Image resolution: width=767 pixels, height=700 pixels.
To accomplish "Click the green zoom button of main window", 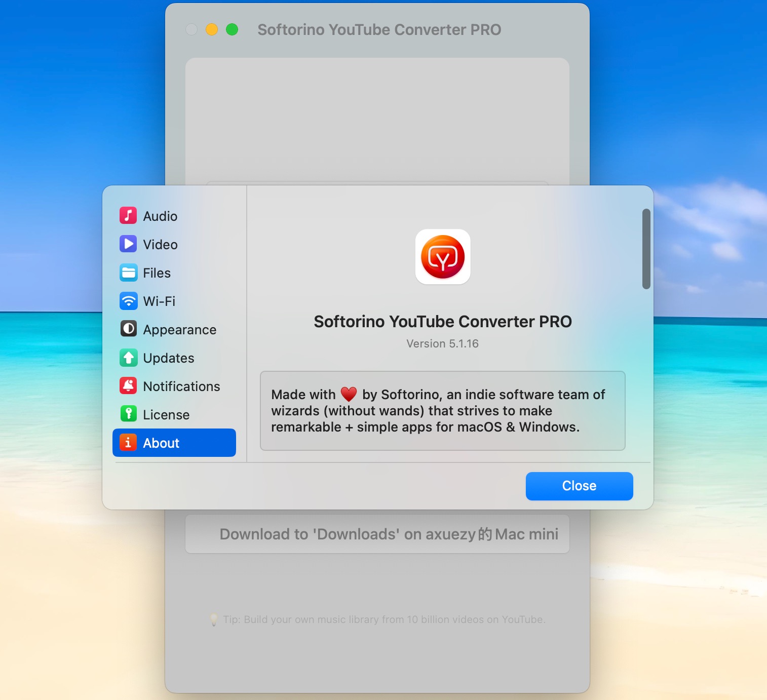I will pyautogui.click(x=232, y=29).
